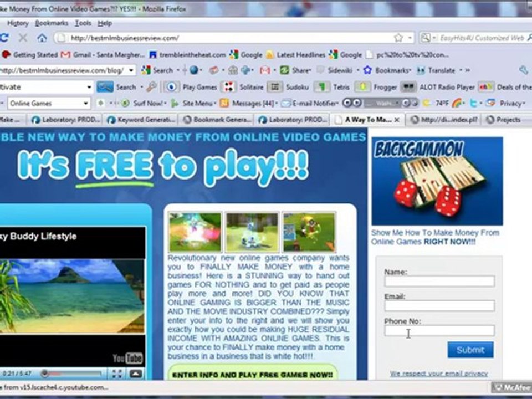Launch Sudoku from the toolbar

tap(288, 87)
